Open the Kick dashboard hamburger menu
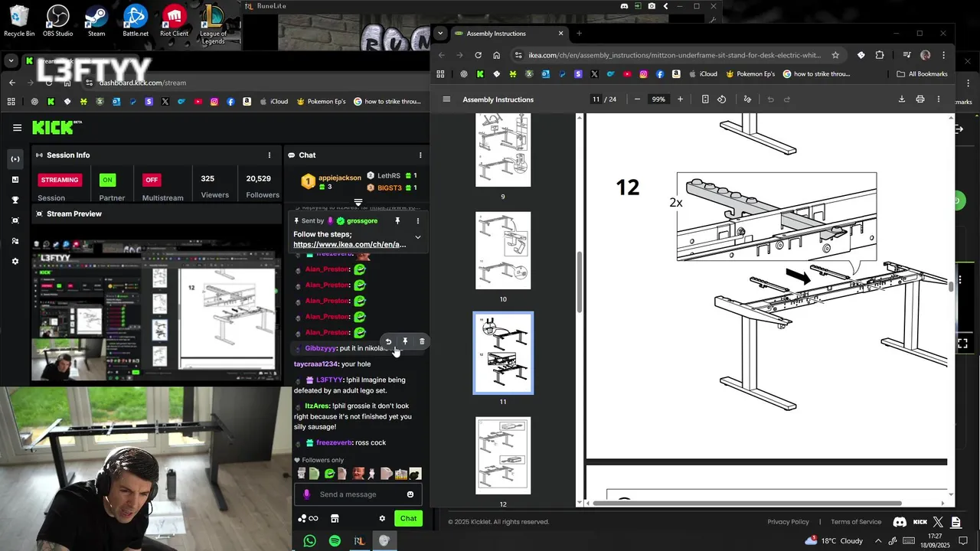 [17, 128]
